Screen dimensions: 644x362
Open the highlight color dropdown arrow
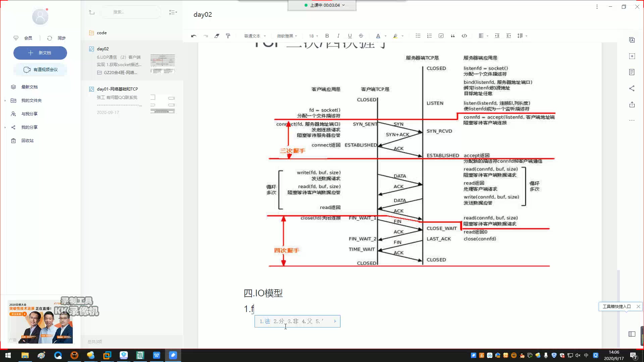pyautogui.click(x=402, y=36)
